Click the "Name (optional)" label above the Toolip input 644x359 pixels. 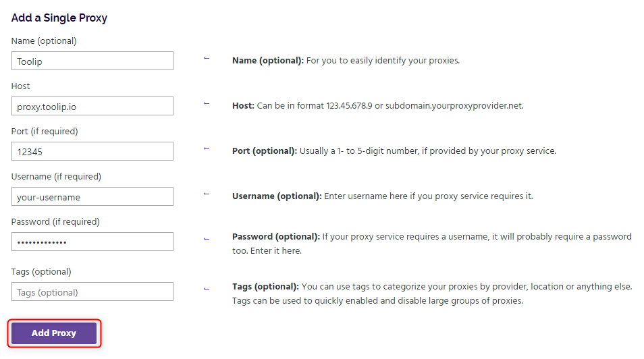coord(44,40)
